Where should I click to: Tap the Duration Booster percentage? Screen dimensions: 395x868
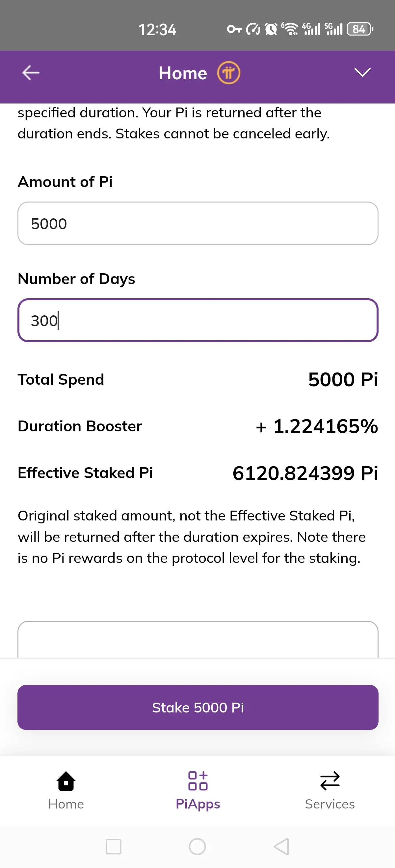(317, 426)
